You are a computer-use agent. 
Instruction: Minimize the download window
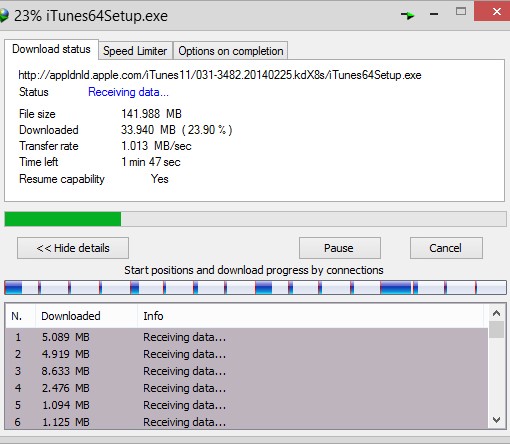click(x=434, y=14)
